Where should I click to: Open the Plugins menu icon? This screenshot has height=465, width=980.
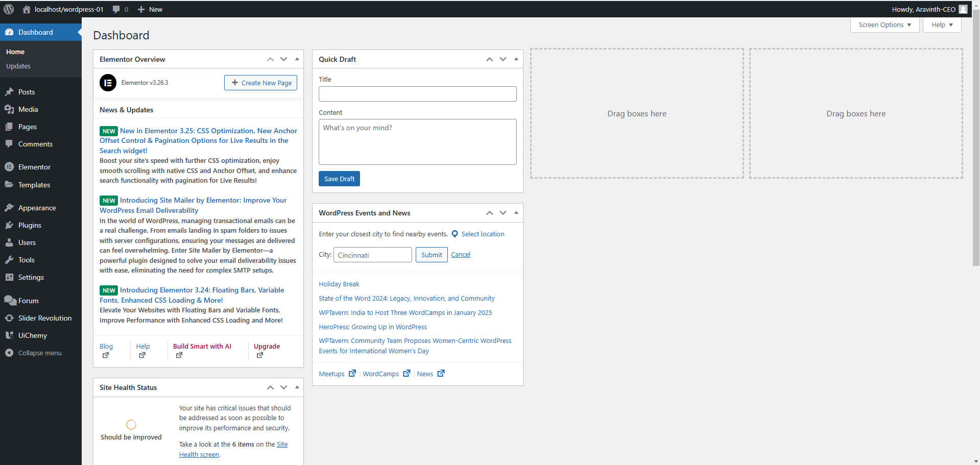coord(9,225)
